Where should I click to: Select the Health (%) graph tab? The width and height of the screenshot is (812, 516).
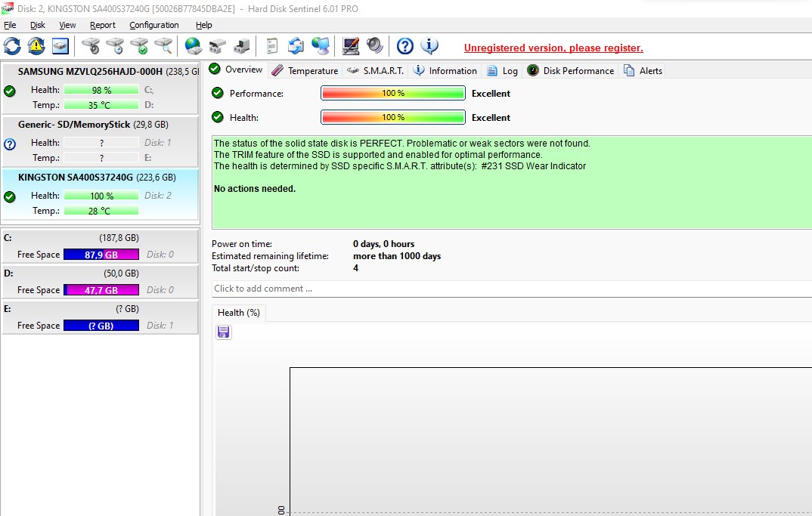pos(239,313)
